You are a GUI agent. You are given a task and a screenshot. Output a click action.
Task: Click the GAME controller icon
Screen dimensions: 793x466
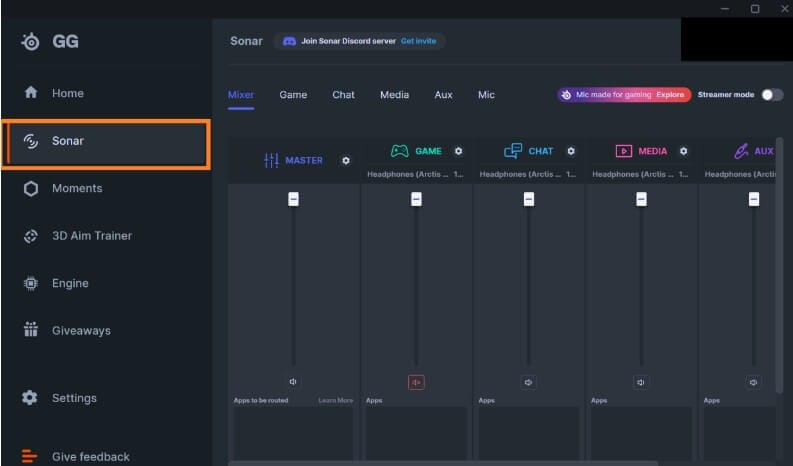pos(400,151)
